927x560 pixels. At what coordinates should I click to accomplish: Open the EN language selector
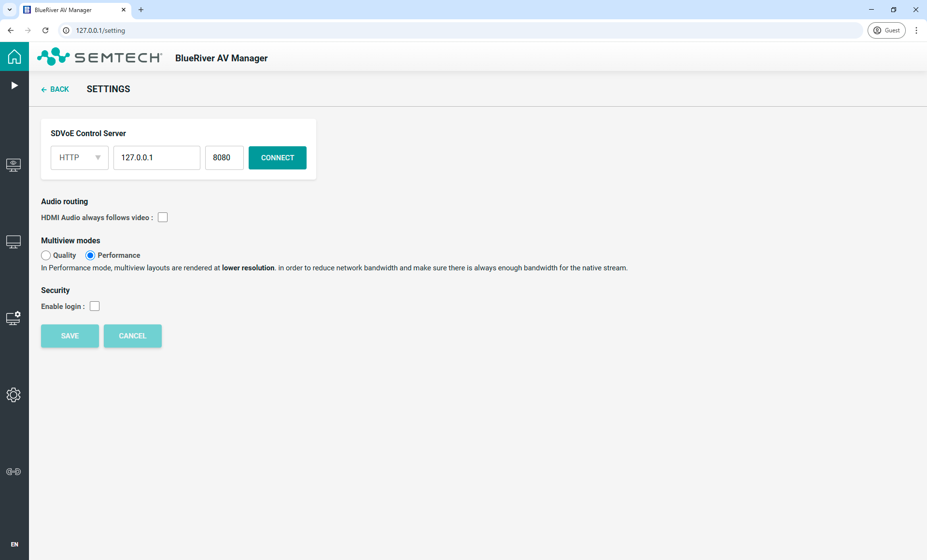point(14,544)
